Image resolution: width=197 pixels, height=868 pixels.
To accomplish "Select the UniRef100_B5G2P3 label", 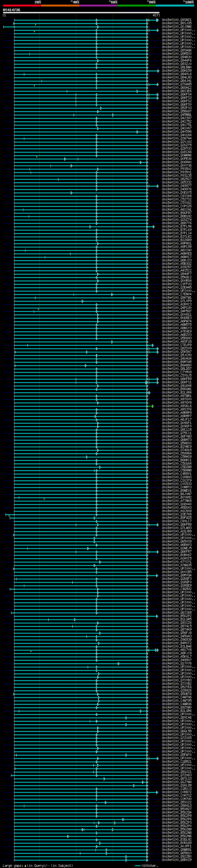I will click(176, 822).
